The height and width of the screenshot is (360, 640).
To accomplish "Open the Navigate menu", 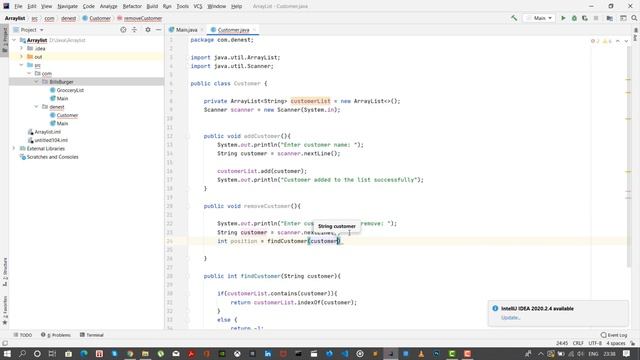I will pos(67,6).
